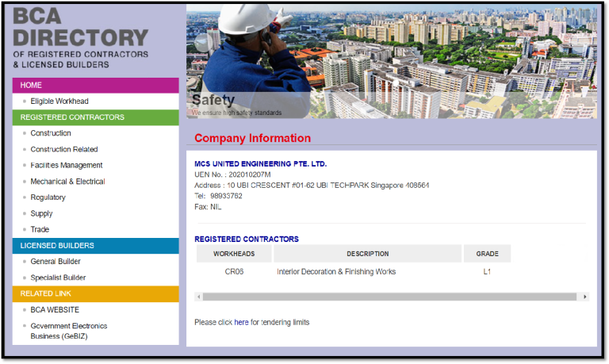Open the Eligible Workhead page

(59, 102)
